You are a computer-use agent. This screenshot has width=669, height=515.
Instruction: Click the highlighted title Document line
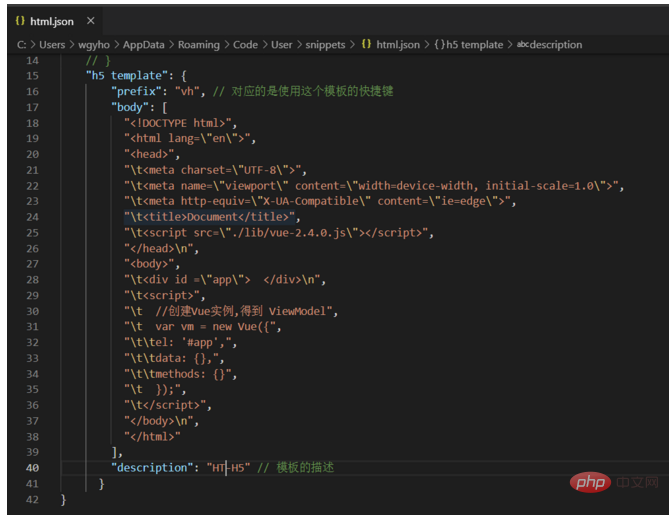(x=209, y=217)
